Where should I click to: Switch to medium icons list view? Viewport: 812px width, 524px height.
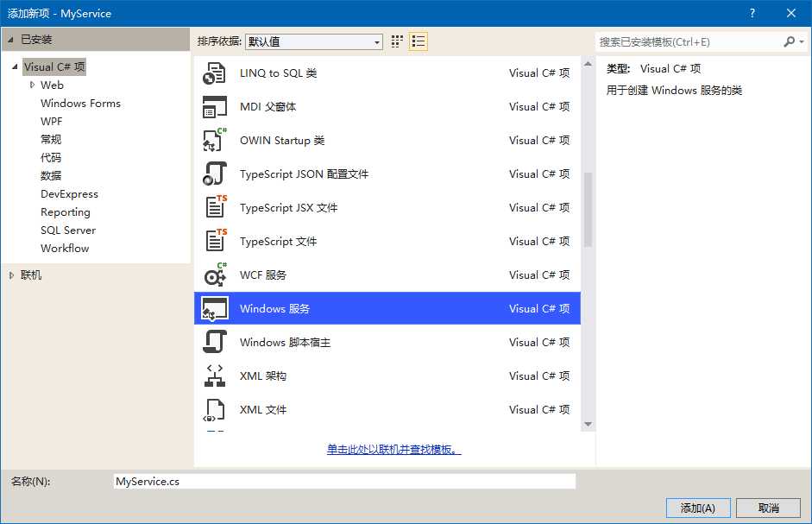tap(418, 41)
